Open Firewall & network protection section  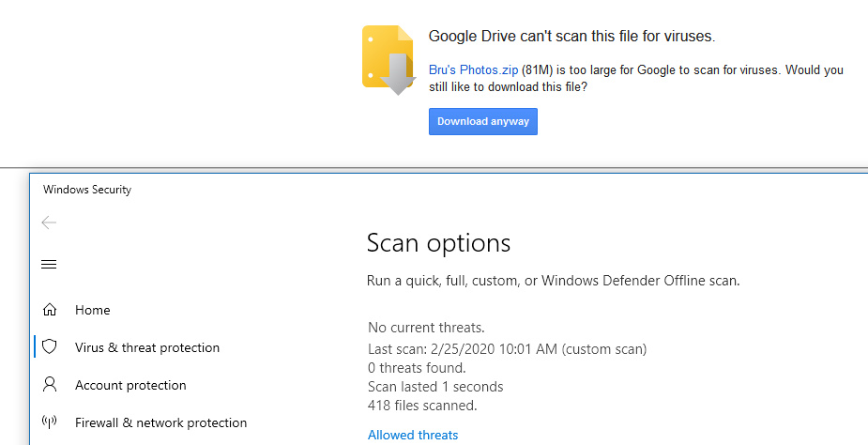[x=161, y=422]
